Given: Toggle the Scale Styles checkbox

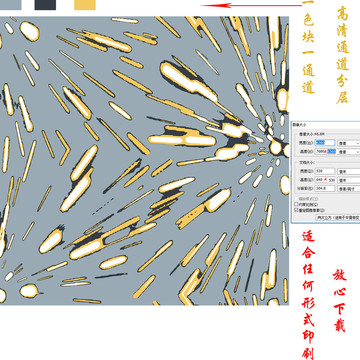Looking at the screenshot, I should tap(296, 199).
